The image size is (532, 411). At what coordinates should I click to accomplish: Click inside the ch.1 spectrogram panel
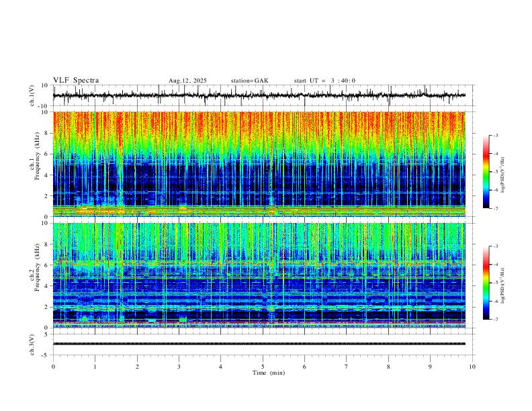pyautogui.click(x=259, y=164)
